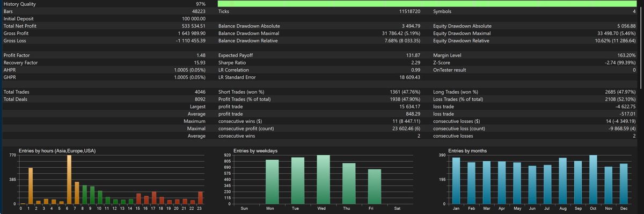
Task: Select the Total Trades value 4046
Action: (x=200, y=92)
